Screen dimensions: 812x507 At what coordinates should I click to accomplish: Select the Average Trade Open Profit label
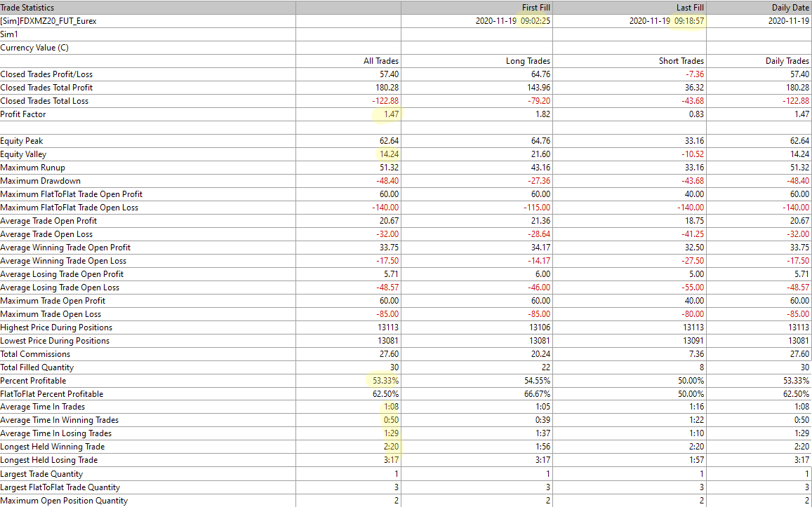coord(48,221)
